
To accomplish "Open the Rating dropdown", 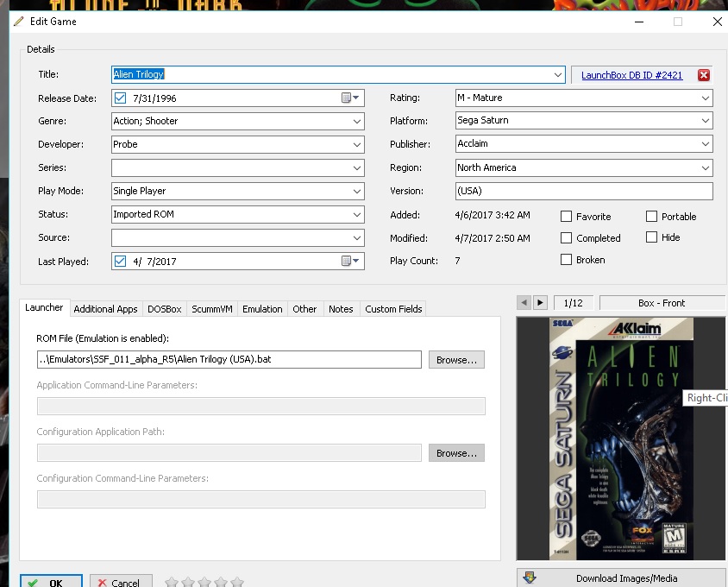I will pyautogui.click(x=706, y=98).
